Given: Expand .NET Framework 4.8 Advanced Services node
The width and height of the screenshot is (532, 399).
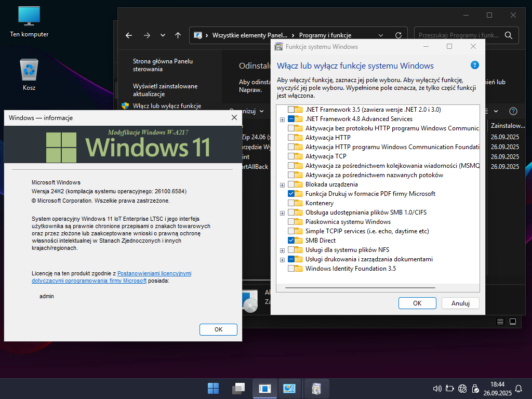Looking at the screenshot, I should click(x=282, y=119).
